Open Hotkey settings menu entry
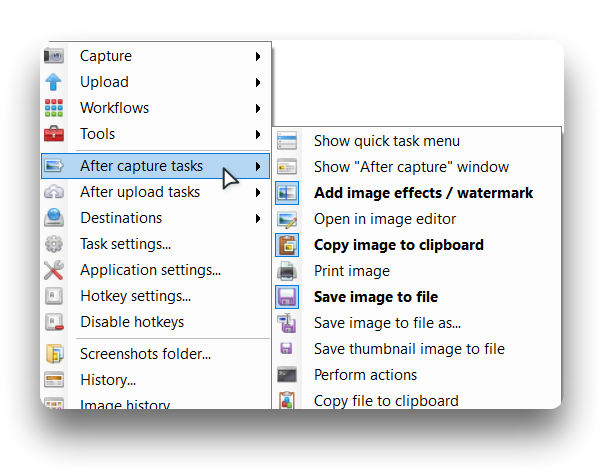Image resolution: width=604 pixels, height=474 pixels. 135,296
